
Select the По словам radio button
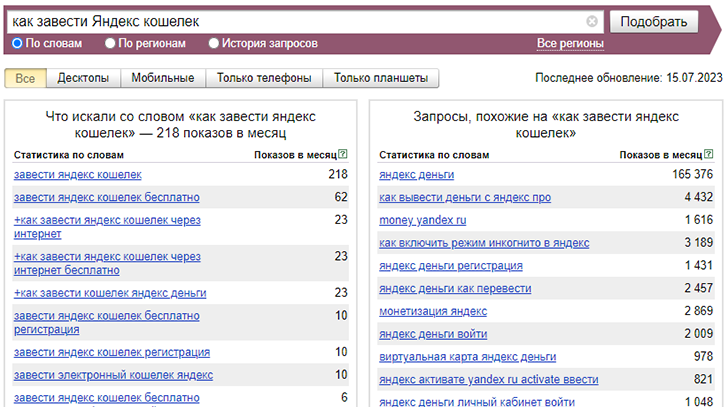pos(17,43)
